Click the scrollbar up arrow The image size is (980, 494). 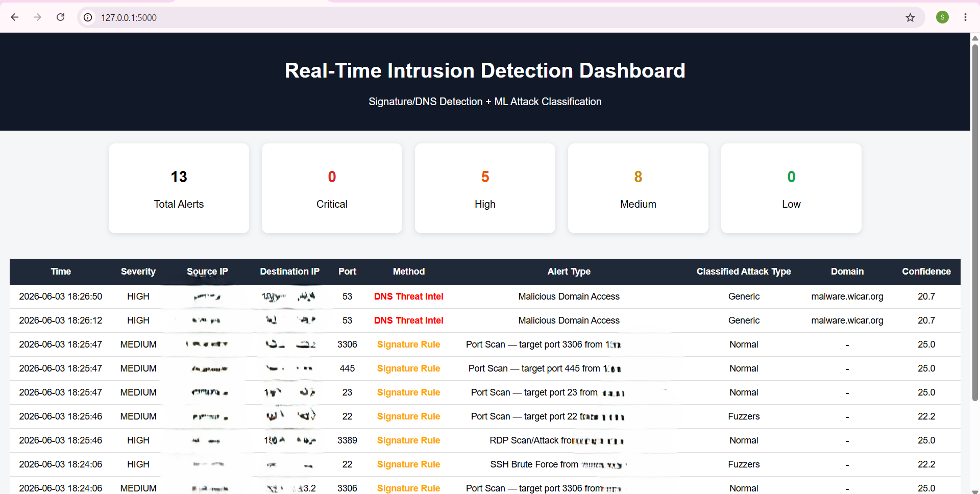point(975,38)
